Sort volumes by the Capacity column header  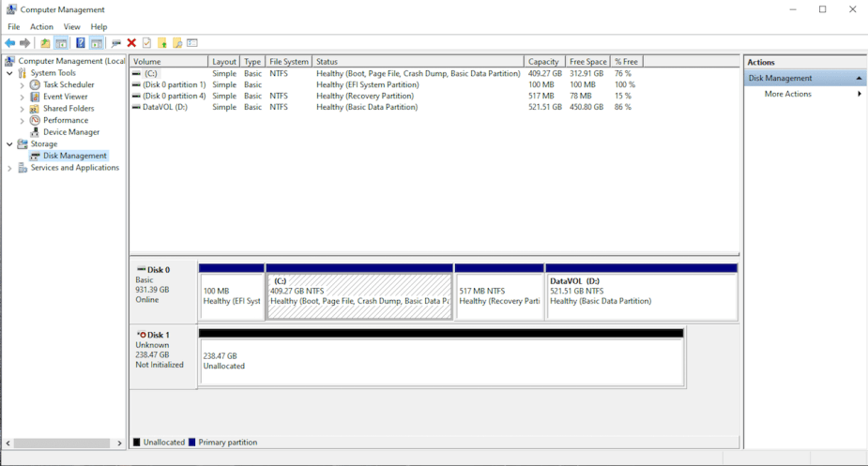(x=544, y=62)
